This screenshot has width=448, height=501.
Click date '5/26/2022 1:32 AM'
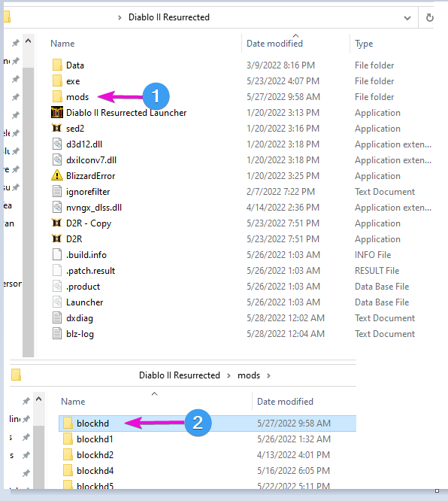(x=294, y=439)
